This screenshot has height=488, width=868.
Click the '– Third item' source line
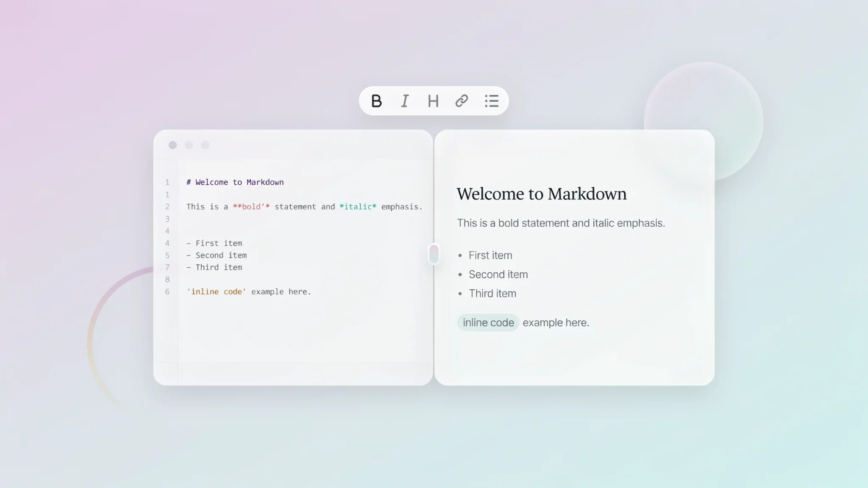click(x=214, y=267)
